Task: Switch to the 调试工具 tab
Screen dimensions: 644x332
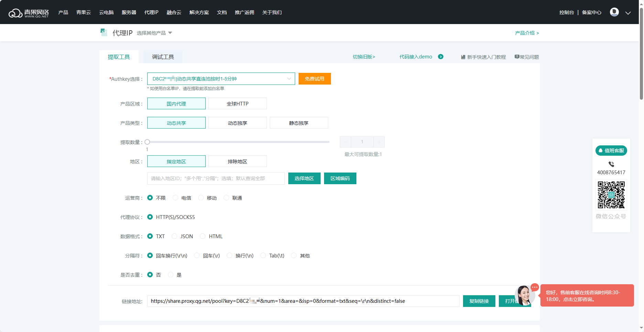Action: click(x=163, y=57)
